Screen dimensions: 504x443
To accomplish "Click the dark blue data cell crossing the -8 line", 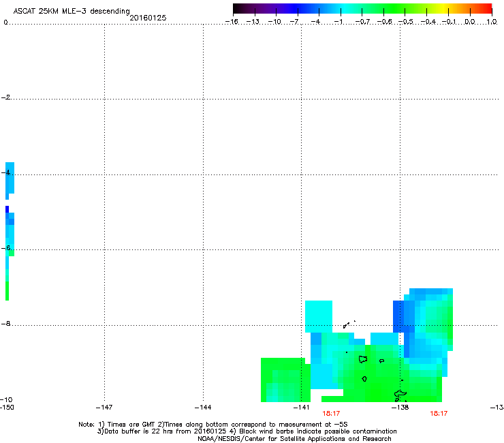I will click(398, 316).
